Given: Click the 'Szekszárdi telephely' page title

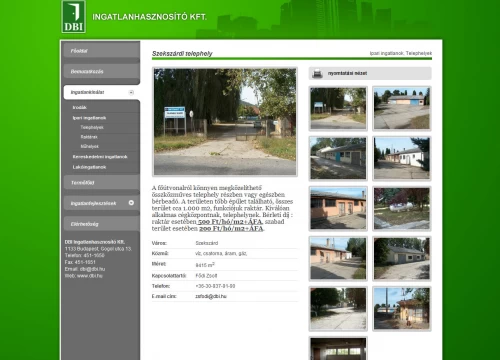Looking at the screenshot, I should pyautogui.click(x=182, y=54).
